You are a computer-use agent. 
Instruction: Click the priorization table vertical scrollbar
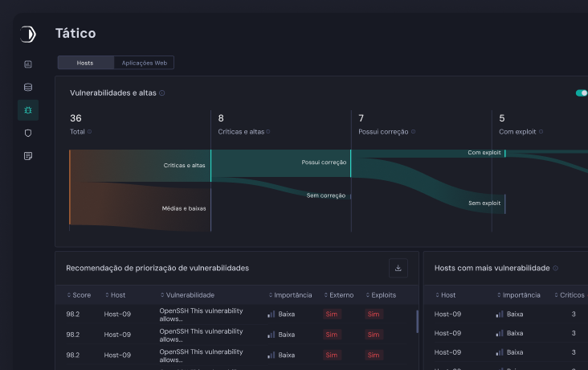pos(417,320)
